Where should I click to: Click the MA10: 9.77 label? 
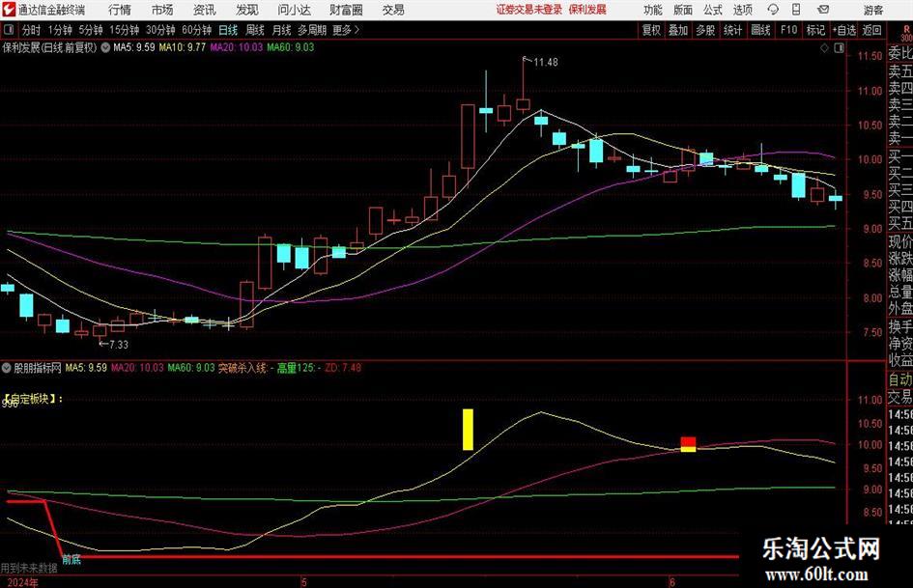183,47
